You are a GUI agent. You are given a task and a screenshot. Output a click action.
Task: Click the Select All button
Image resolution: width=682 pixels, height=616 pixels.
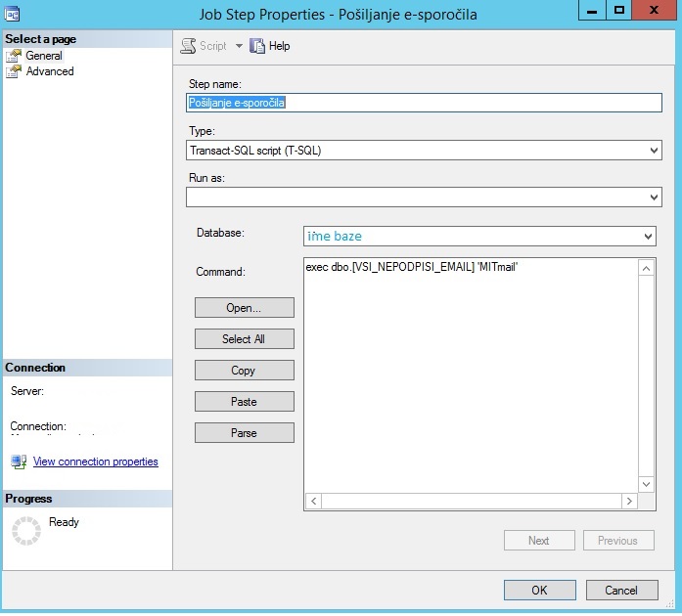coord(244,339)
